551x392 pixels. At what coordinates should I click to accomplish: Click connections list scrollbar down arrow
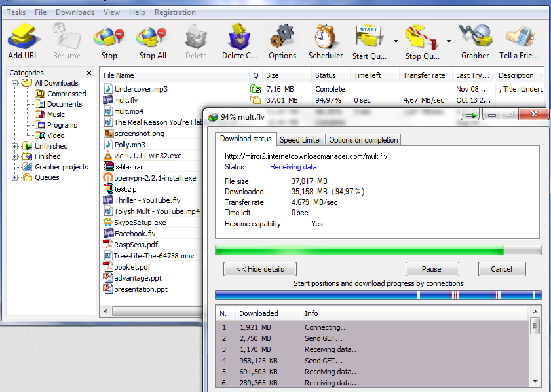535,382
